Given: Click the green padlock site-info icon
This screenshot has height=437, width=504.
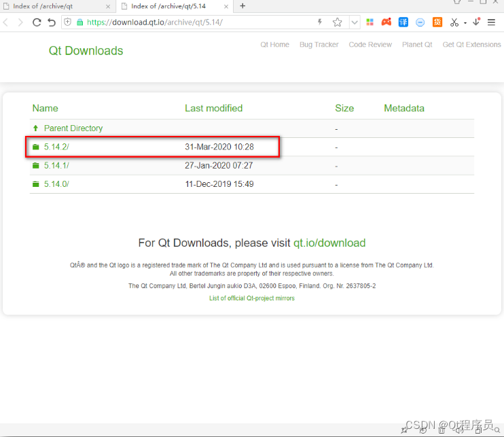Looking at the screenshot, I should (x=79, y=22).
